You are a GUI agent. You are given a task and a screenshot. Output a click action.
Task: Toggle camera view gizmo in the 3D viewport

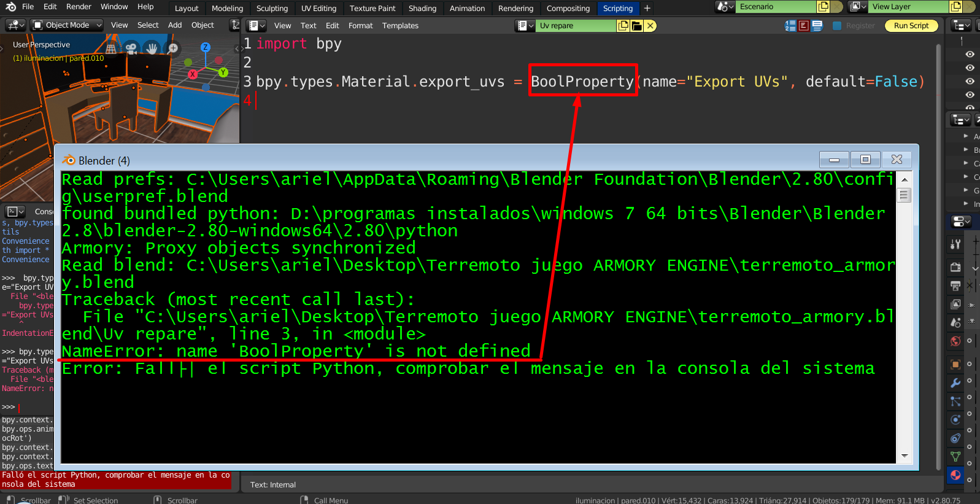[x=131, y=48]
